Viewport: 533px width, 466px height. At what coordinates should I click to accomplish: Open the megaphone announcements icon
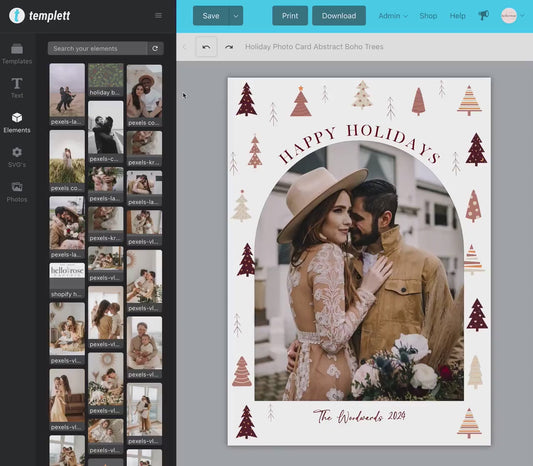click(483, 15)
